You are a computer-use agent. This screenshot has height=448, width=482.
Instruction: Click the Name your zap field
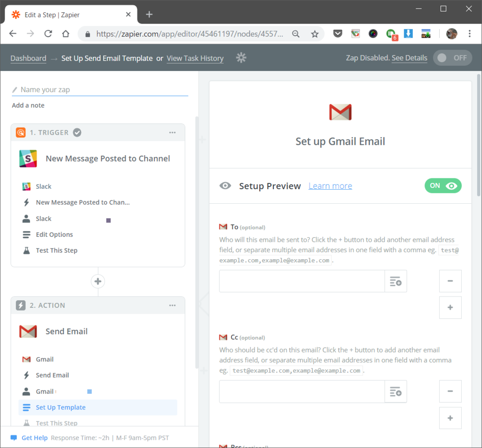[x=100, y=89]
